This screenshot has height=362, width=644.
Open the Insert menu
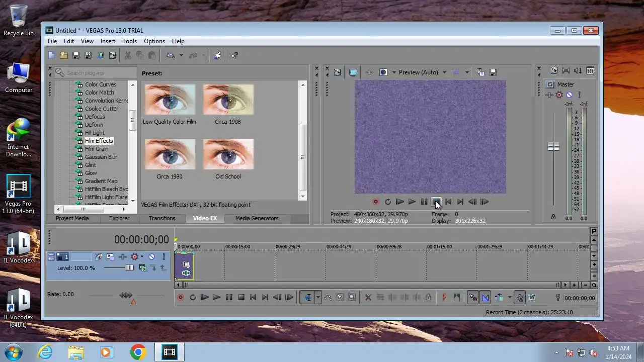coord(108,41)
